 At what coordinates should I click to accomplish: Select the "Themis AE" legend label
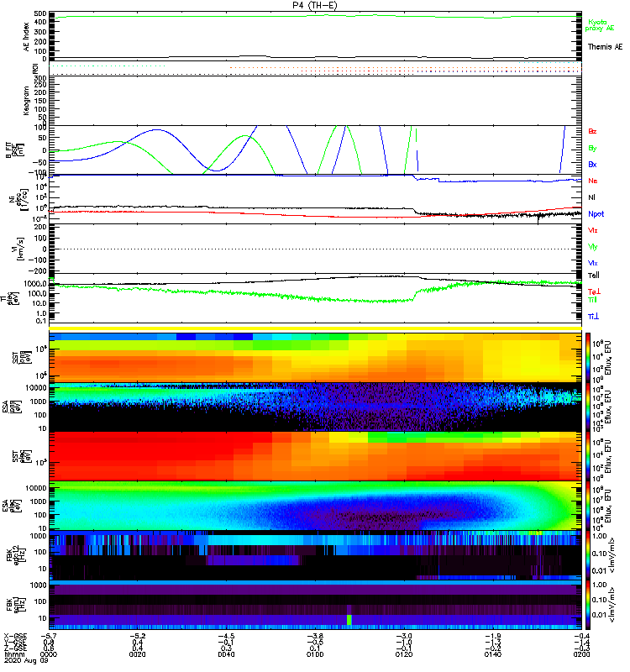point(605,47)
